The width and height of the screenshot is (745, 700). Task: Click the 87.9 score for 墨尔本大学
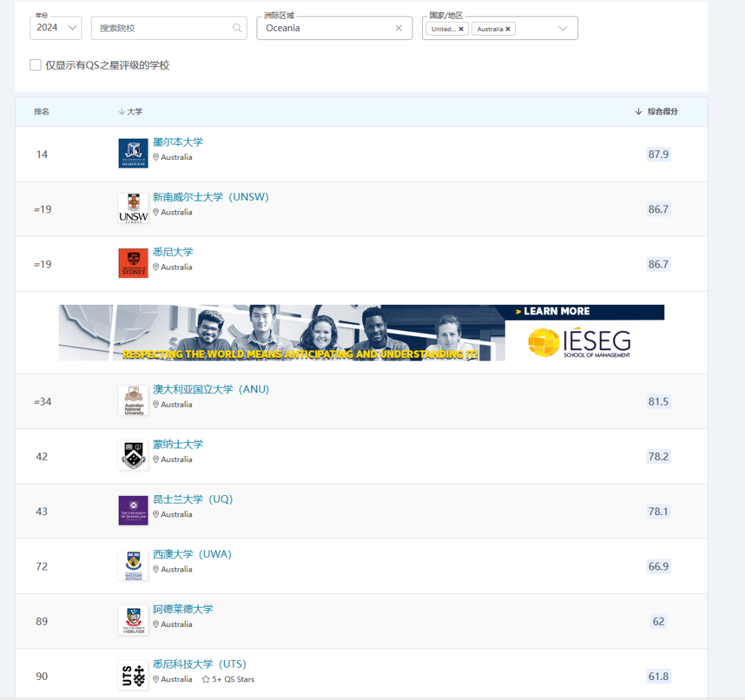click(659, 154)
